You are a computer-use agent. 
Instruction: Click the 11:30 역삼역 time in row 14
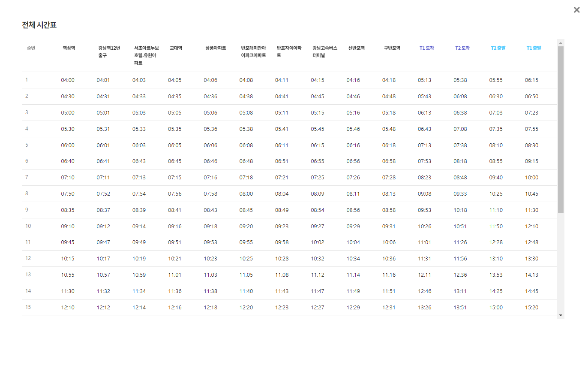pos(68,291)
